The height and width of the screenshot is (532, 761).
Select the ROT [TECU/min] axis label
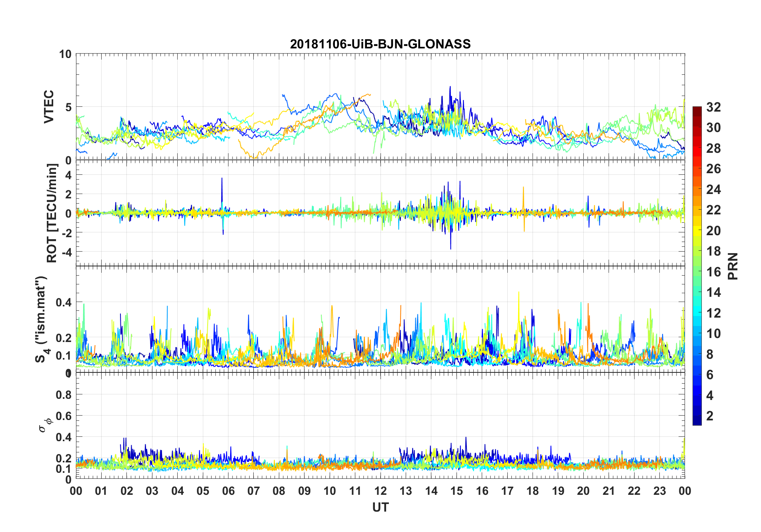tap(52, 213)
